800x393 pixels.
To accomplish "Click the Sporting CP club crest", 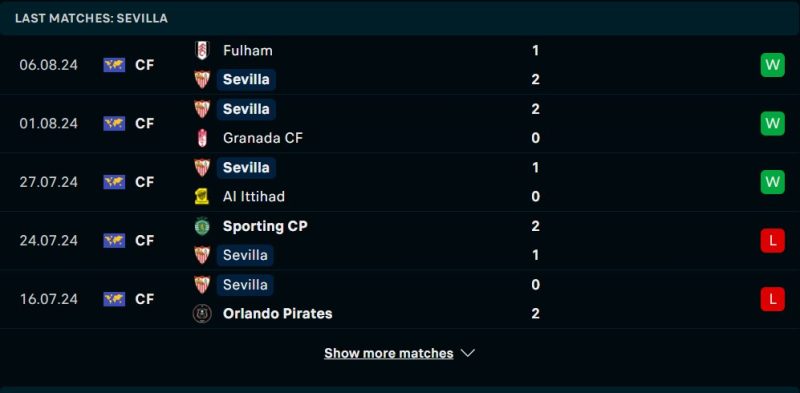I will pyautogui.click(x=202, y=226).
